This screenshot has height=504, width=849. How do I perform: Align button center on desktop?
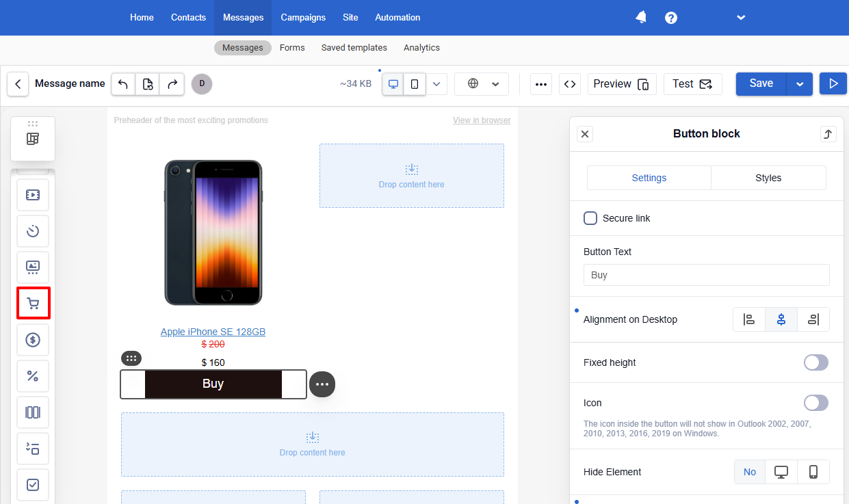pyautogui.click(x=781, y=319)
